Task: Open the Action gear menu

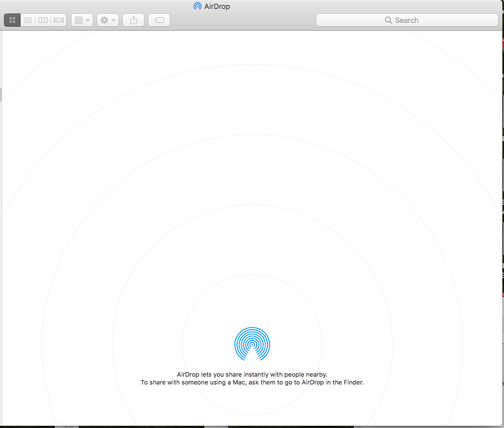Action: click(108, 20)
